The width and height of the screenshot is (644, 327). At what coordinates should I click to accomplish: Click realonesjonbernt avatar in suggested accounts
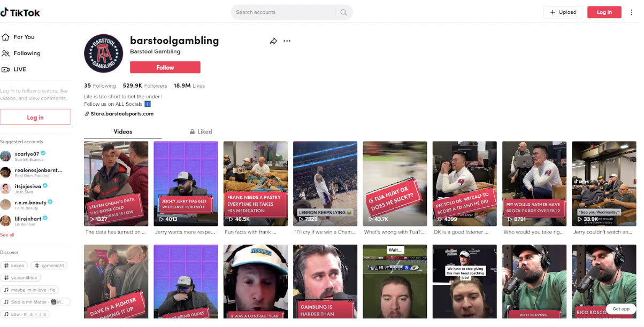(x=5, y=172)
